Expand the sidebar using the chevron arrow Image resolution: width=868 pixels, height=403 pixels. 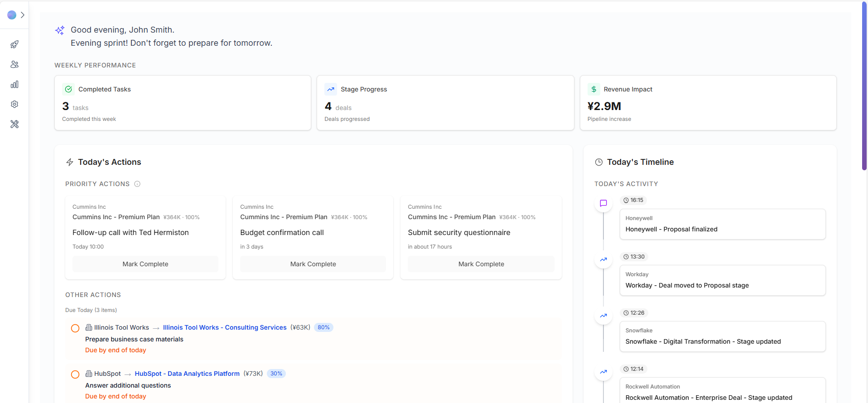tap(23, 15)
